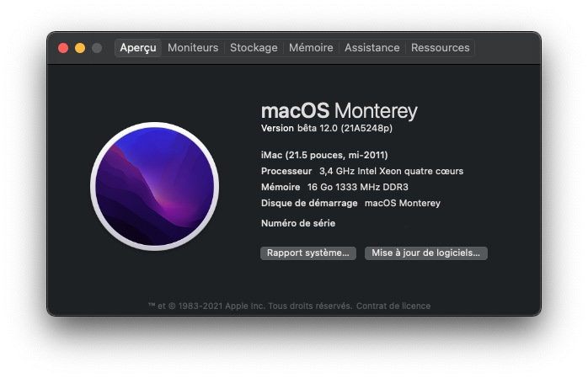The image size is (588, 378).
Task: Show the Ressources tab
Action: 441,48
